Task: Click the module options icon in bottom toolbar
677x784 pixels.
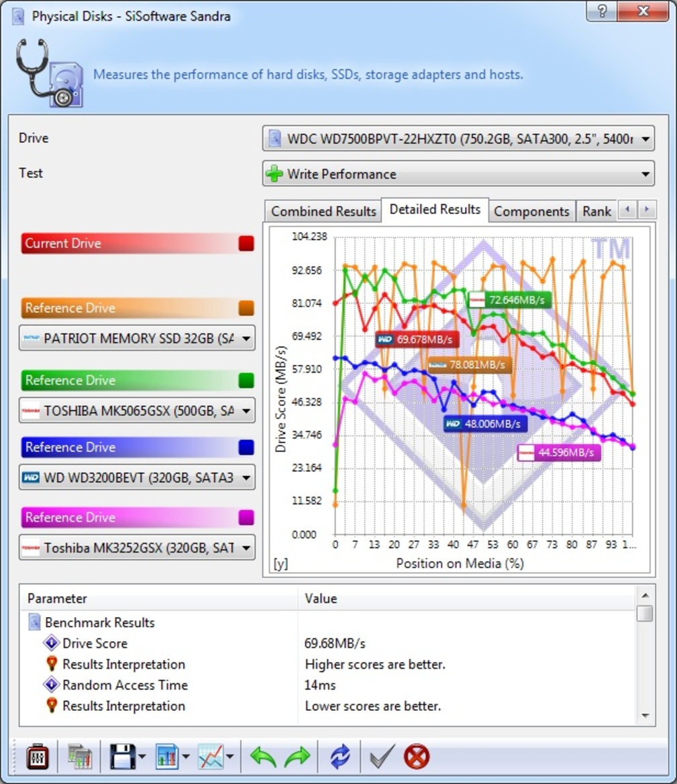Action: 38,757
